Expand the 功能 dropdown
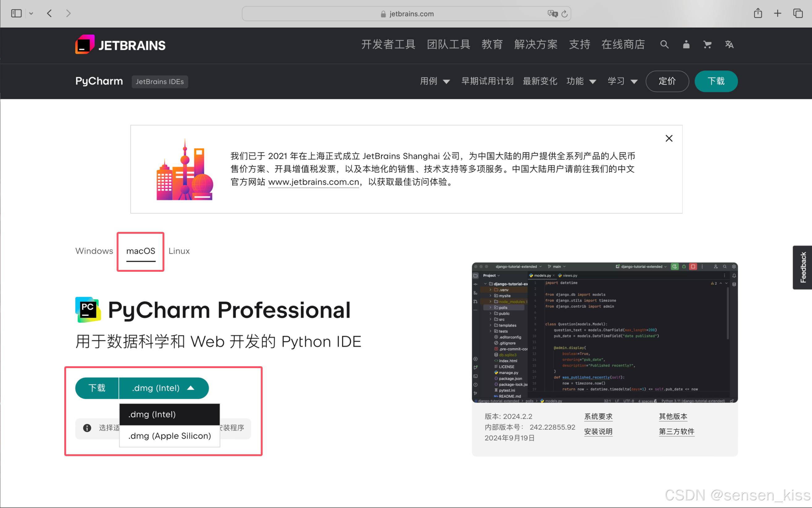The image size is (812, 508). [582, 81]
